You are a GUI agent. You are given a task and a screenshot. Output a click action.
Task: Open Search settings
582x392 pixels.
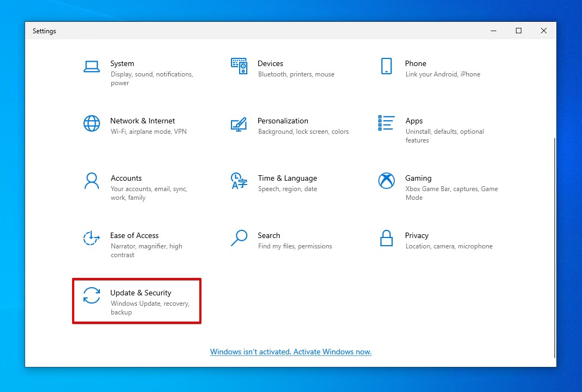click(x=269, y=235)
